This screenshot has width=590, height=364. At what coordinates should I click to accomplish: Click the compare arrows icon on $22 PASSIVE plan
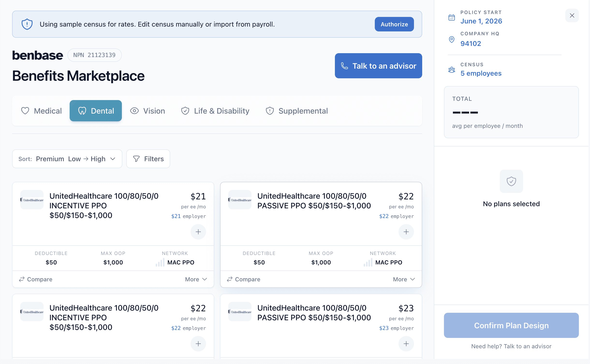click(230, 279)
